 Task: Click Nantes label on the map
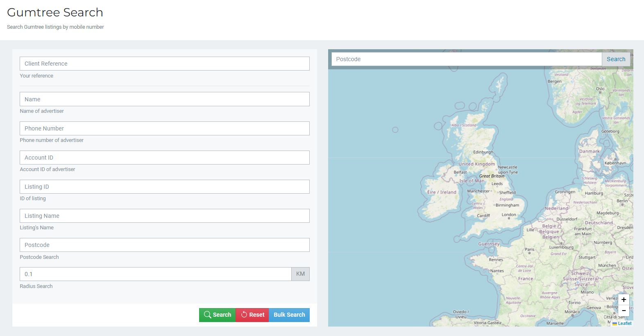(497, 271)
